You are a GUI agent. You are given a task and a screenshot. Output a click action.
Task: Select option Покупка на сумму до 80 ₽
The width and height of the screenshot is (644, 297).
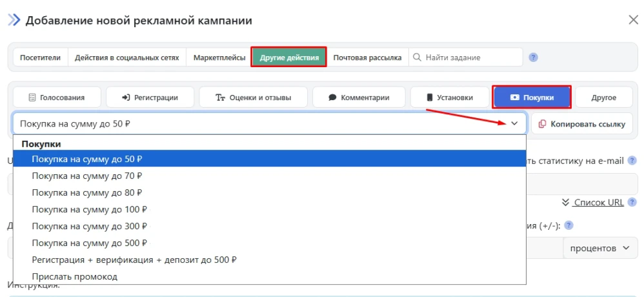(x=270, y=192)
